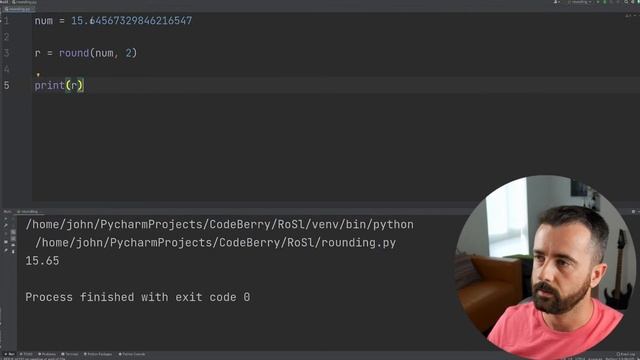Click line 3 number in gutter
640x360 pixels.
pyautogui.click(x=6, y=53)
